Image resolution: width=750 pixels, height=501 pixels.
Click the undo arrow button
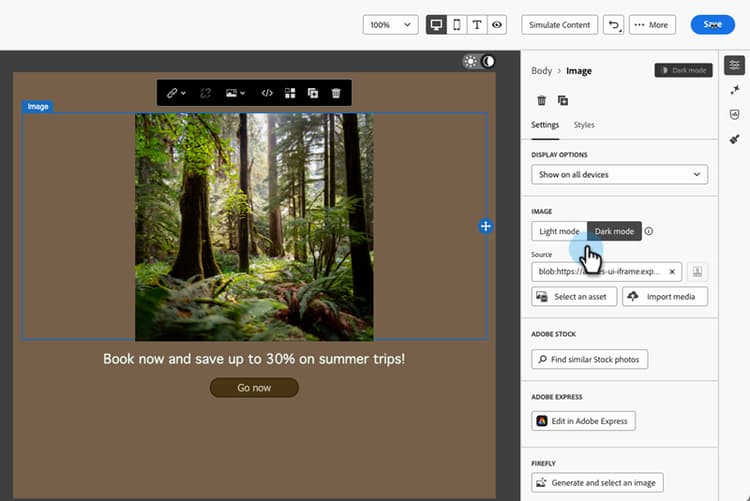pyautogui.click(x=614, y=25)
